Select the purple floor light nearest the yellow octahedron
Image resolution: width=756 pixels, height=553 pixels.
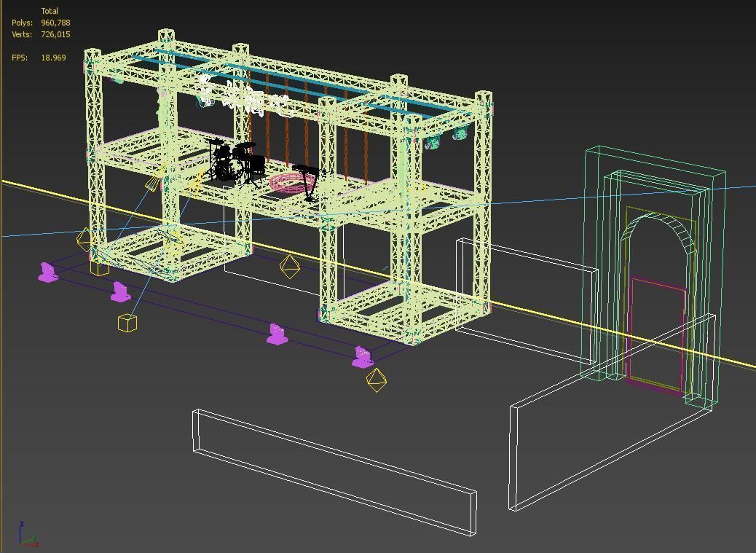click(363, 357)
